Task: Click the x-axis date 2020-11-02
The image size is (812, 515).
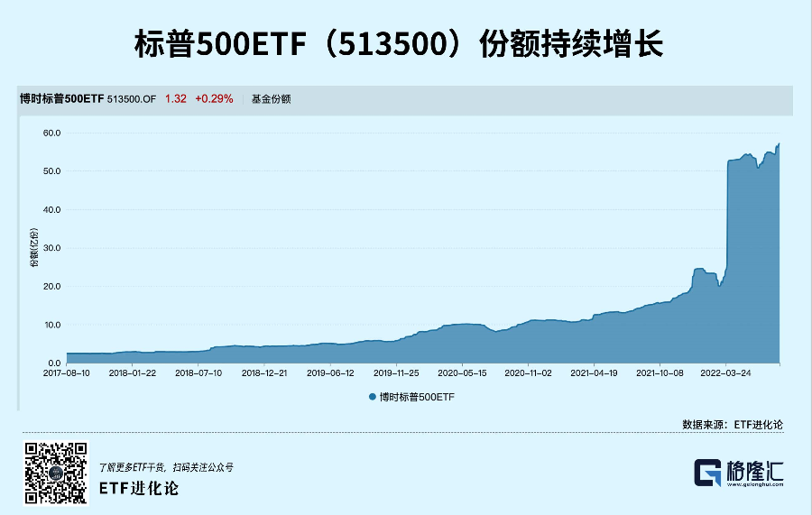Action: (x=528, y=373)
